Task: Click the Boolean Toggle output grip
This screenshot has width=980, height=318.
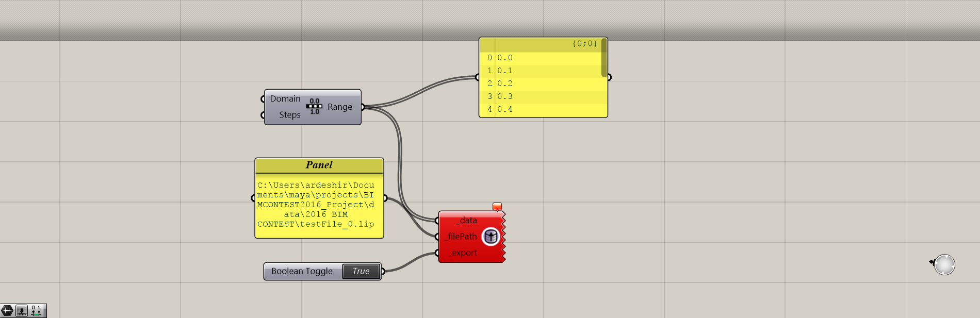Action: 383,271
